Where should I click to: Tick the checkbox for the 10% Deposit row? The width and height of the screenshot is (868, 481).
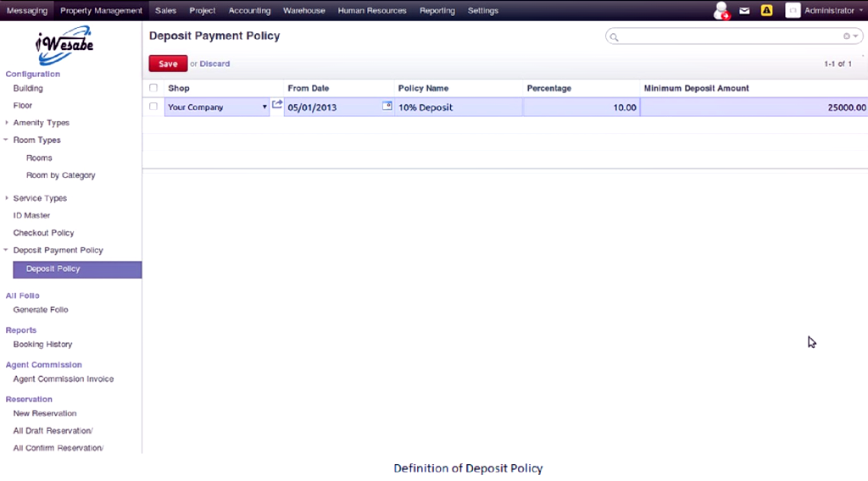(153, 108)
